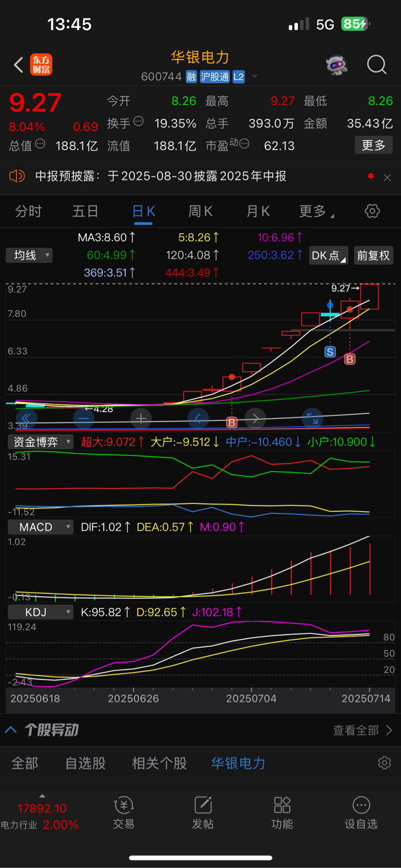This screenshot has height=868, width=401.
Task: Tap the red B marker beside S
Action: point(350,359)
